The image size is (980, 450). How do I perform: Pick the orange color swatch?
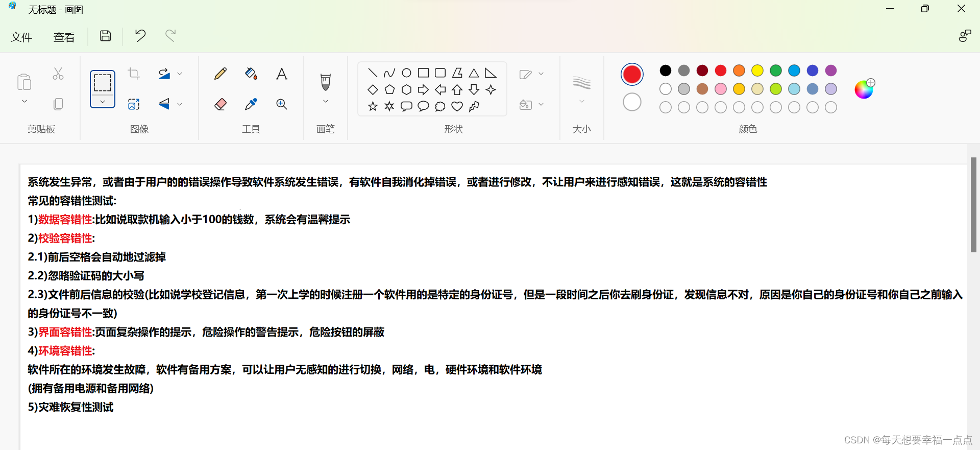point(739,70)
